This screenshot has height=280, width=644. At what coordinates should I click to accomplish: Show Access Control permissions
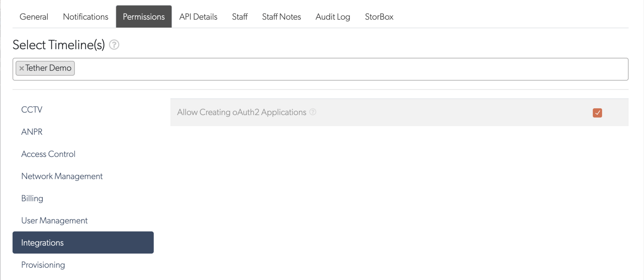tap(48, 154)
